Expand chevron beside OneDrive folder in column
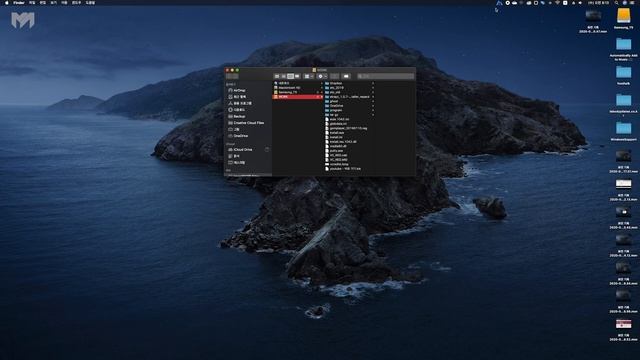 pos(373,106)
